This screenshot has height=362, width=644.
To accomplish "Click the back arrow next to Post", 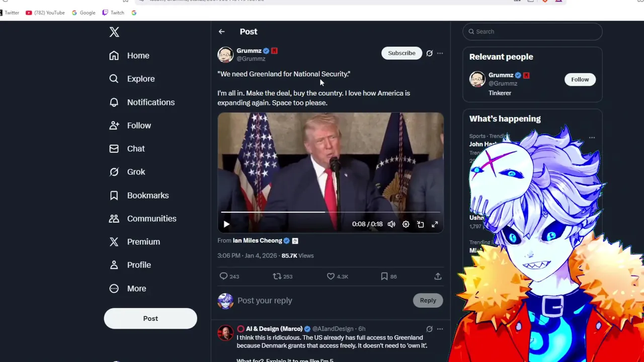I will coord(221,31).
